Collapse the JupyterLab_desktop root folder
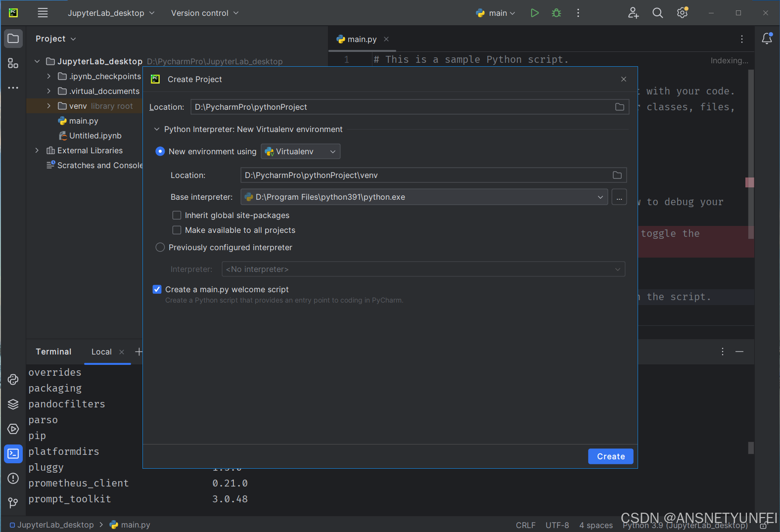This screenshot has width=780, height=532. (37, 61)
